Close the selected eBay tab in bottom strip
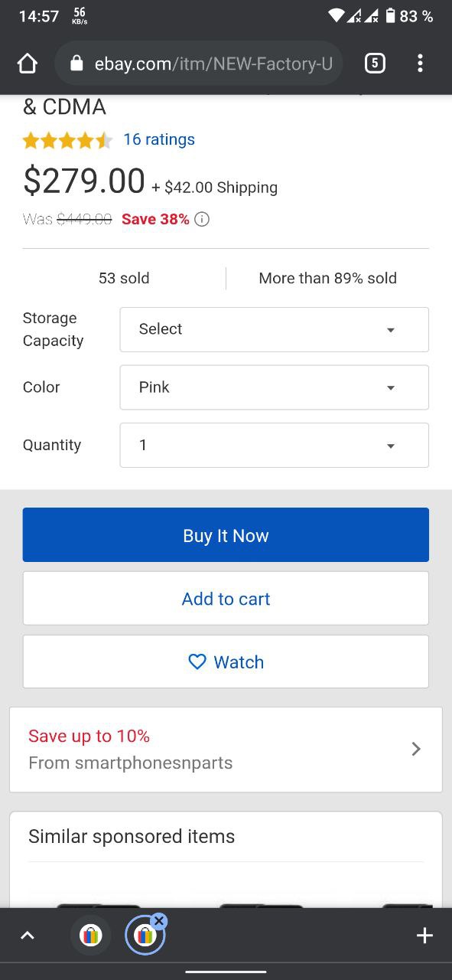Image resolution: width=452 pixels, height=980 pixels. [x=159, y=921]
